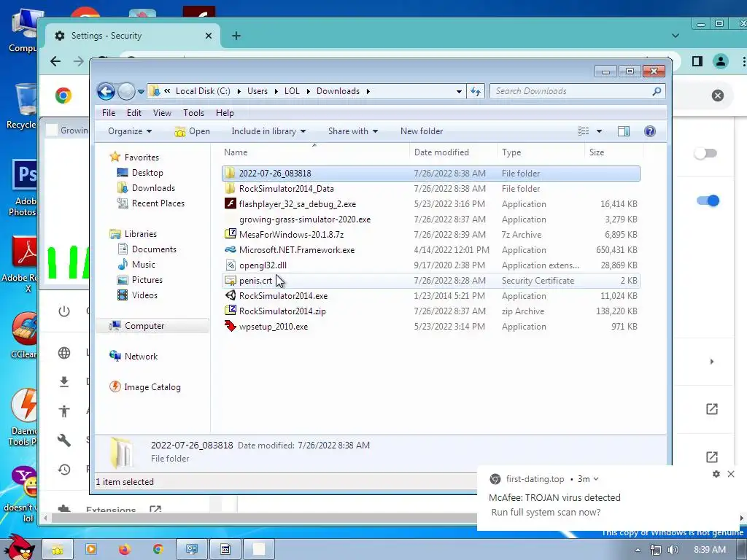
Task: Select penis.crt certificate icon
Action: point(231,281)
